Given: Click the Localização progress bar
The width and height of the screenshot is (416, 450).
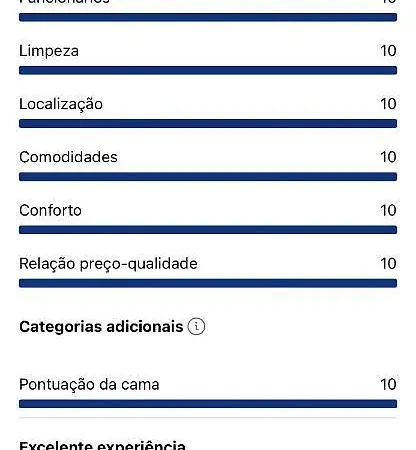Looking at the screenshot, I should (208, 124).
